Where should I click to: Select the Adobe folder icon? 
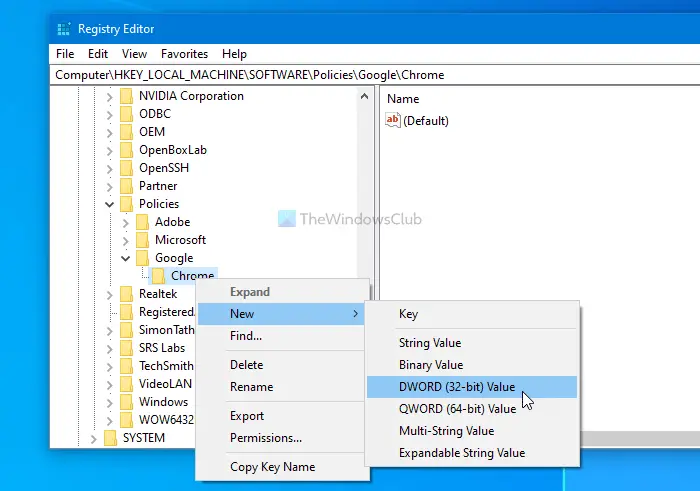[143, 222]
